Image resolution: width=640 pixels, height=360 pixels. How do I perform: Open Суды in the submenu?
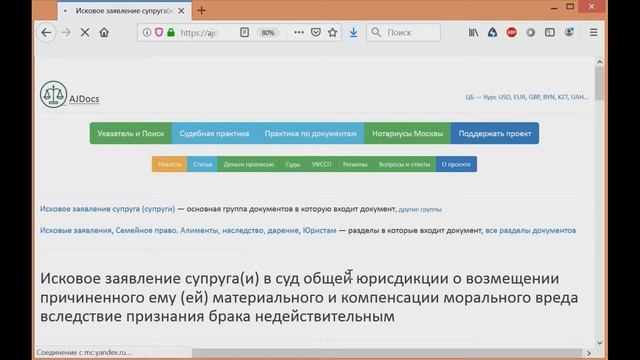coord(293,164)
